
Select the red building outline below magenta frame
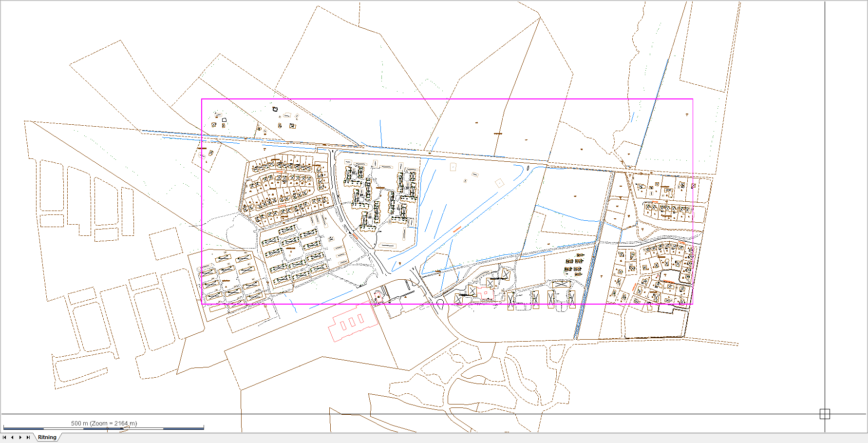352,323
